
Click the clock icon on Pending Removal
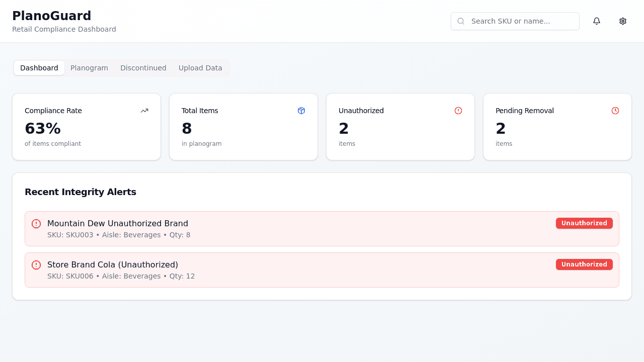pyautogui.click(x=615, y=111)
